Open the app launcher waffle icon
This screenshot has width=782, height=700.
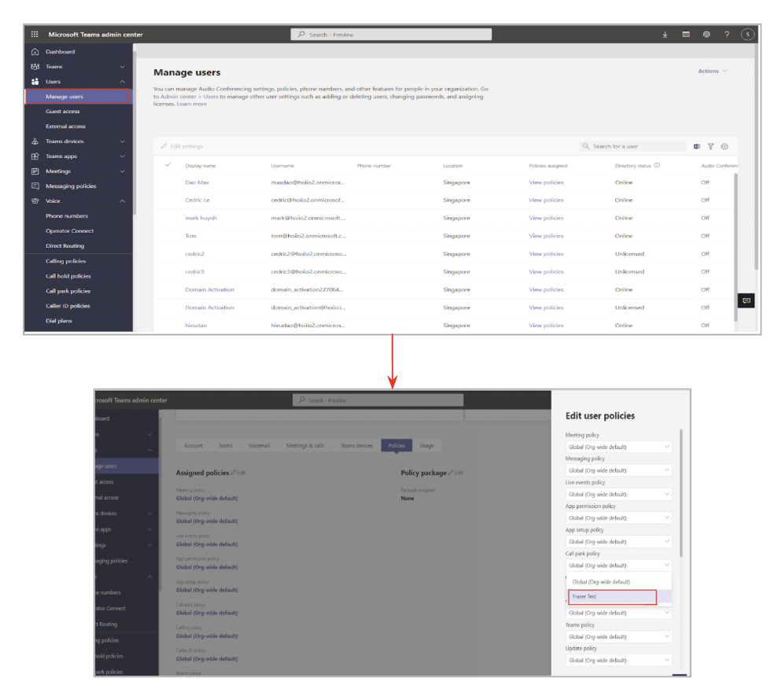pyautogui.click(x=35, y=35)
